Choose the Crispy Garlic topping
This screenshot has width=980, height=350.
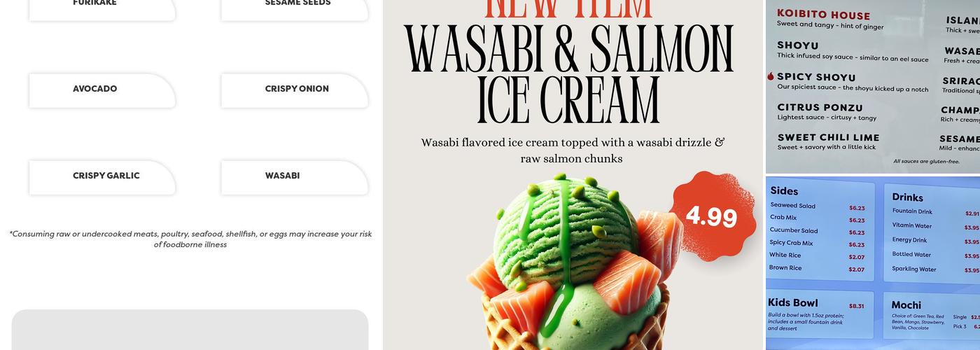pos(102,177)
